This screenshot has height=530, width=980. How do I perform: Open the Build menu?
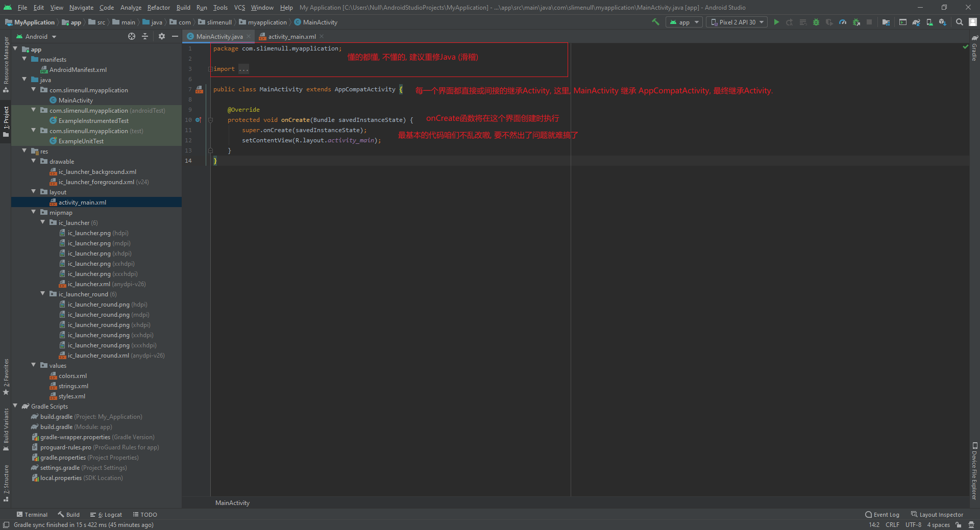click(183, 7)
